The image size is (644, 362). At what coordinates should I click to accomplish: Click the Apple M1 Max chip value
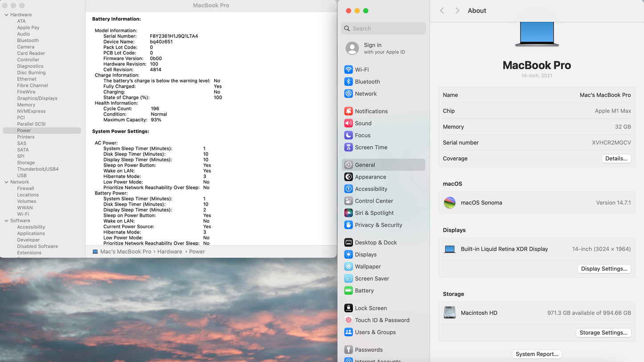[613, 111]
